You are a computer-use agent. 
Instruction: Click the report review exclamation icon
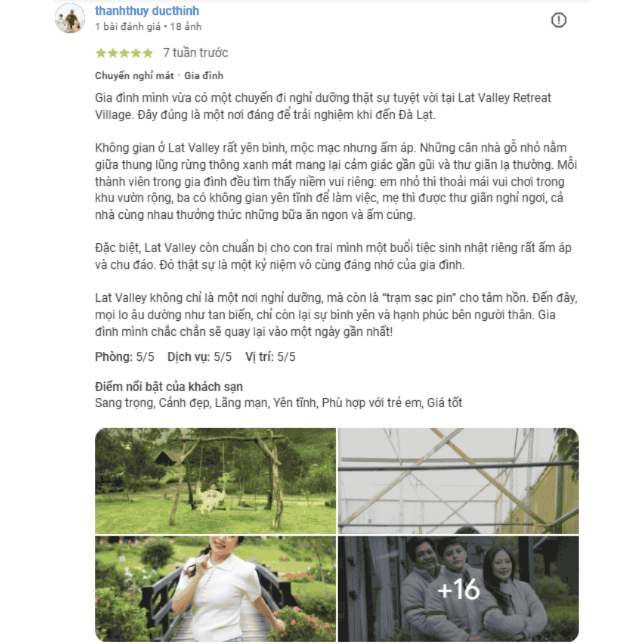pos(558,20)
